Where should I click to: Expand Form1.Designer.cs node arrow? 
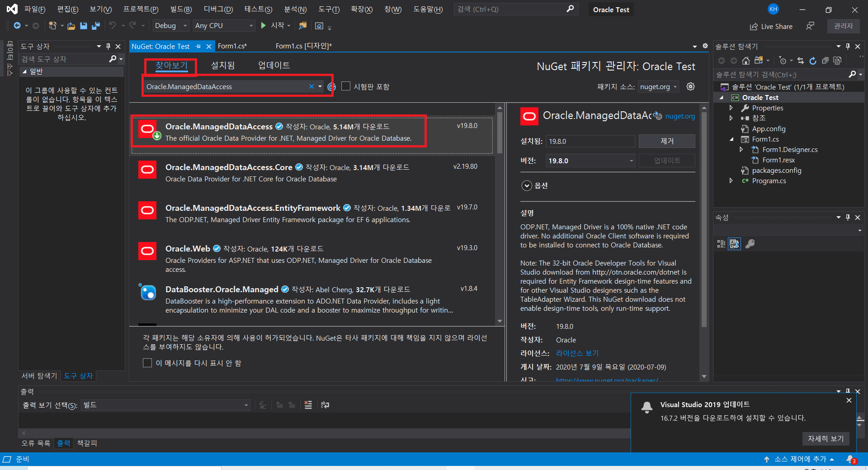pyautogui.click(x=741, y=149)
